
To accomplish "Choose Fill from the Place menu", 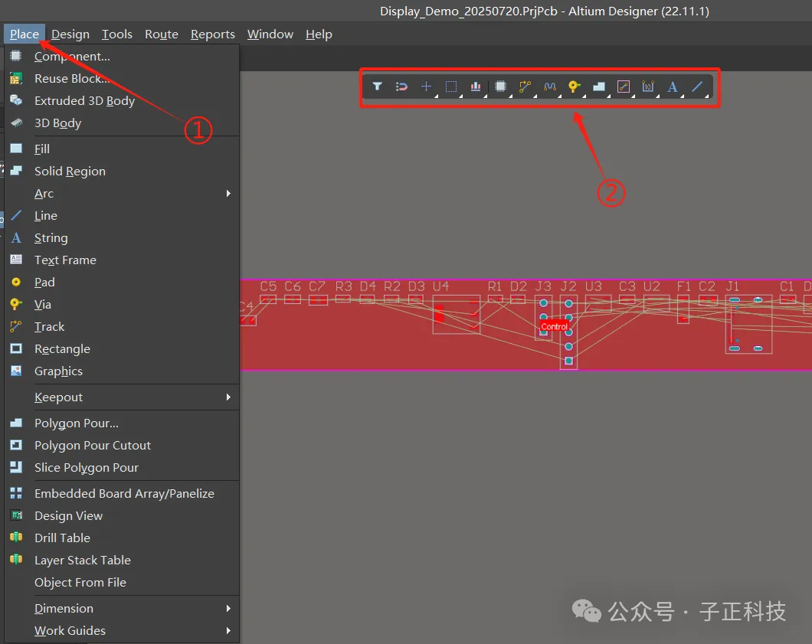I will click(x=122, y=149).
